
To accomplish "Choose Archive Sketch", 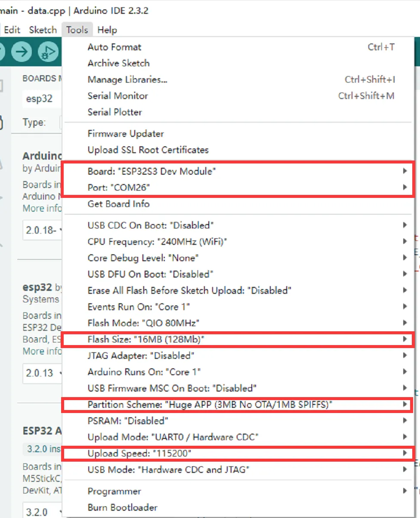I will click(238, 63).
